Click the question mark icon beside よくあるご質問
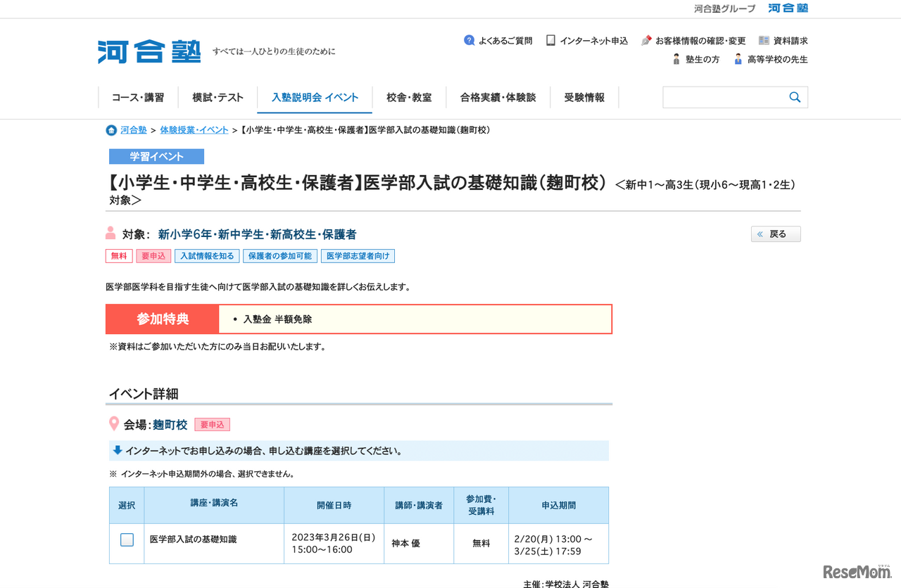 (470, 40)
